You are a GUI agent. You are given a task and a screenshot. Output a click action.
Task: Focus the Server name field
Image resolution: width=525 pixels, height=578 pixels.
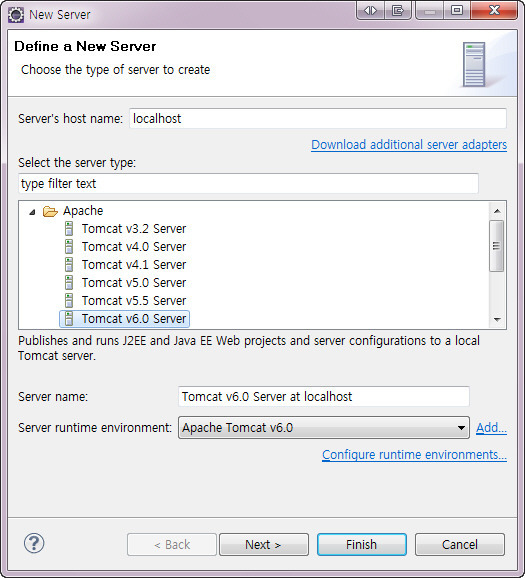[x=324, y=397]
